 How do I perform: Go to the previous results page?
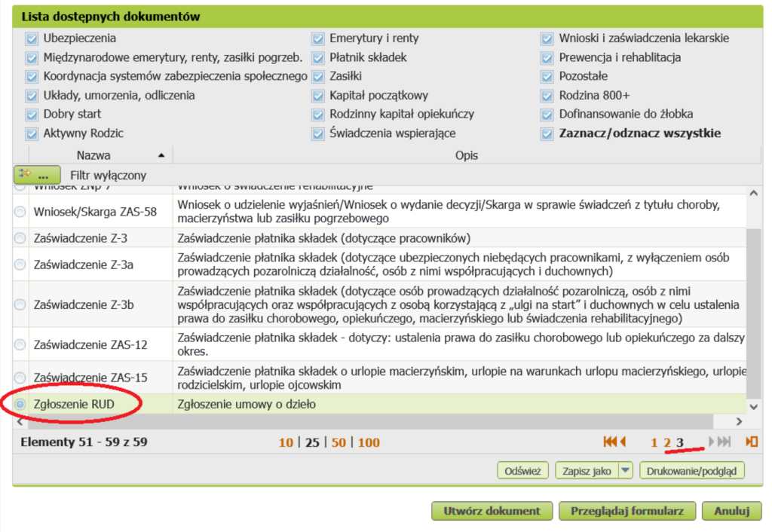click(x=623, y=442)
